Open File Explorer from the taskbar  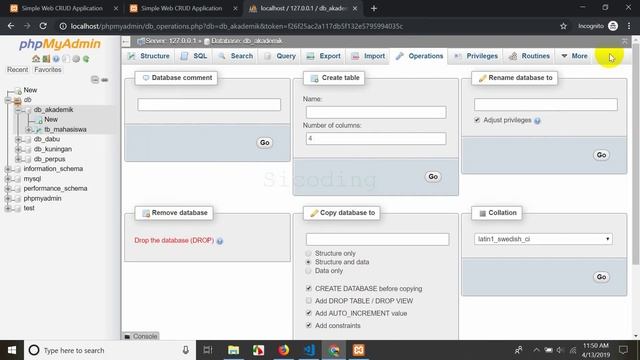click(x=233, y=350)
